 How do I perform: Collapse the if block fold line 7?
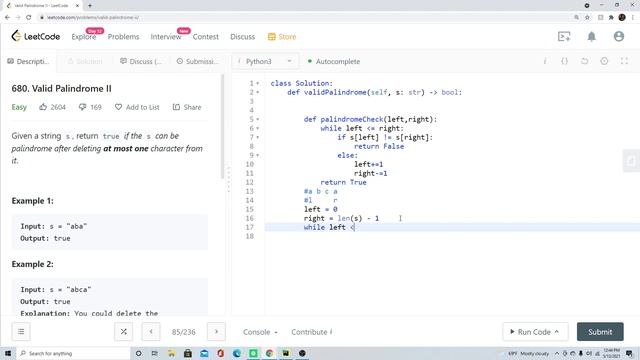(x=258, y=137)
